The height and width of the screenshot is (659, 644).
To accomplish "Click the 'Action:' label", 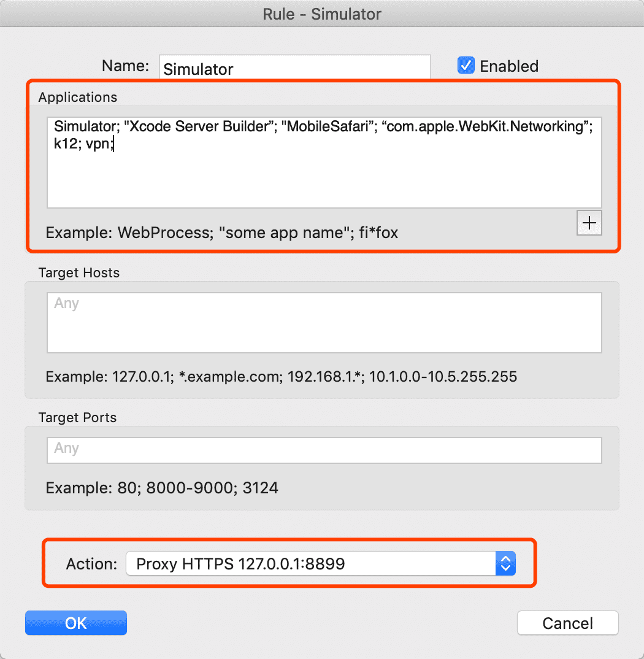I will click(91, 564).
